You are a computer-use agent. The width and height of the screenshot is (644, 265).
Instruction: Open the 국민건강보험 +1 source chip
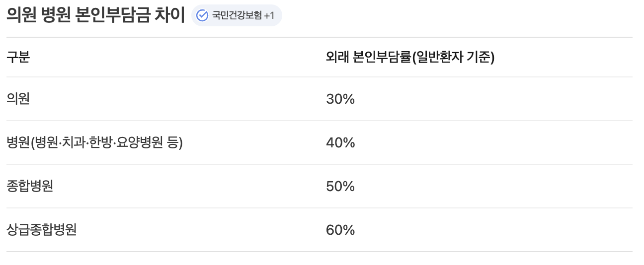[x=237, y=15]
